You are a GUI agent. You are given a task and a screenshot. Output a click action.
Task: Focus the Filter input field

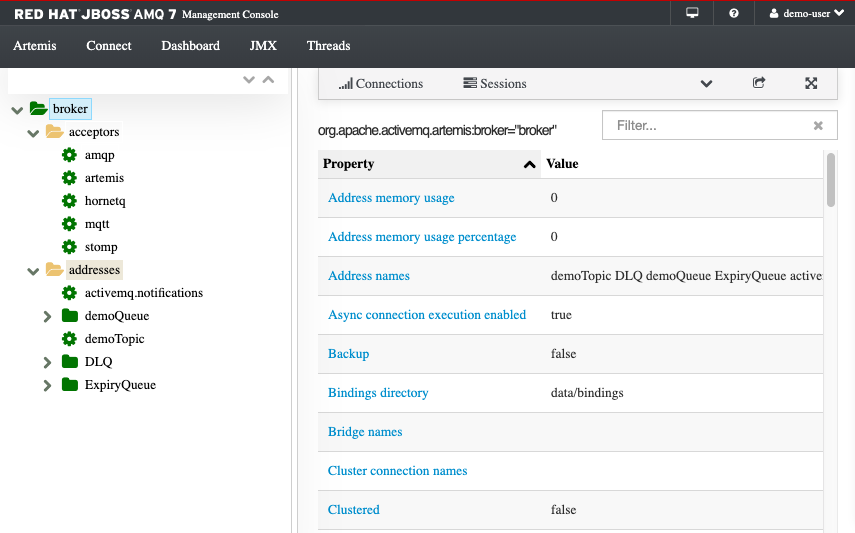[x=719, y=125]
